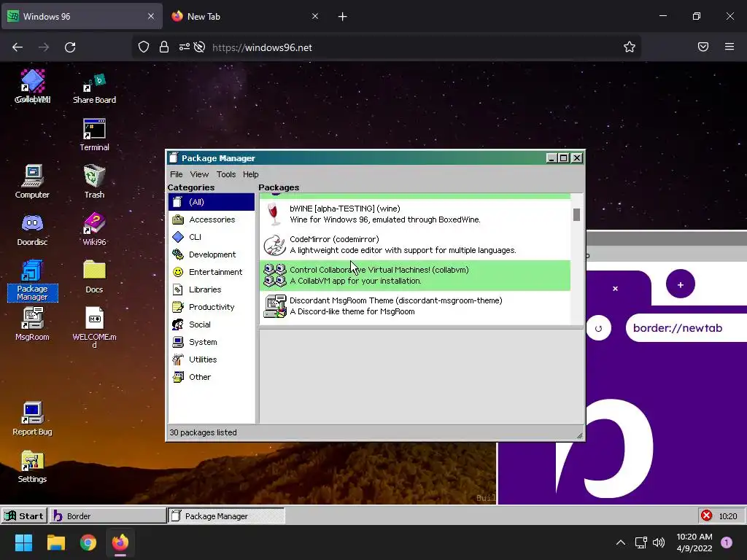Select the Entertainment category

click(x=212, y=272)
